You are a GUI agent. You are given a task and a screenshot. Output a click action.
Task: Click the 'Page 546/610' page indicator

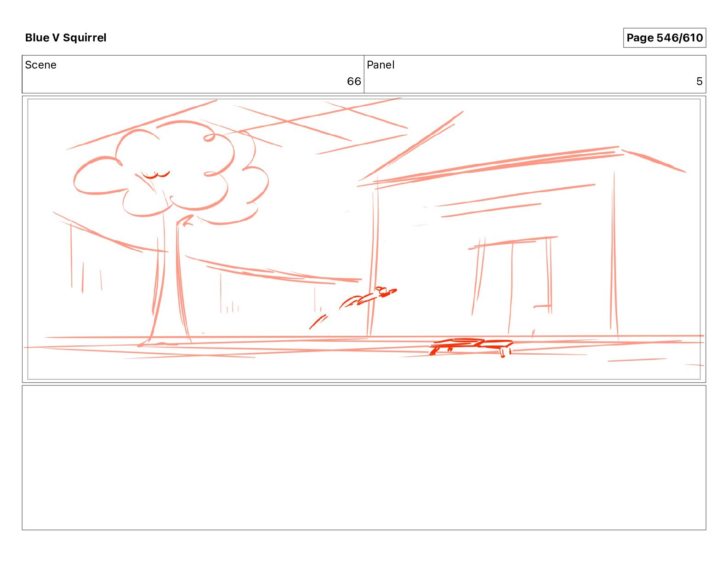tap(664, 38)
